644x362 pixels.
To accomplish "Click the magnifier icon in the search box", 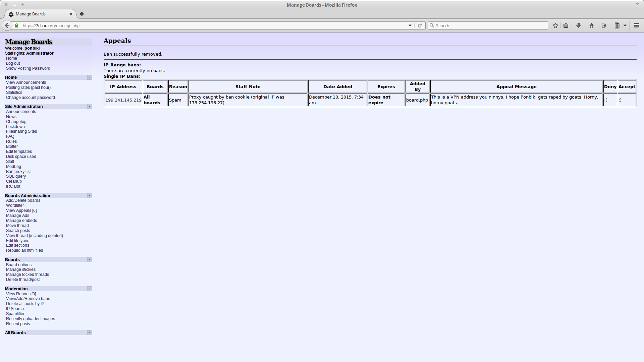I will click(x=432, y=25).
